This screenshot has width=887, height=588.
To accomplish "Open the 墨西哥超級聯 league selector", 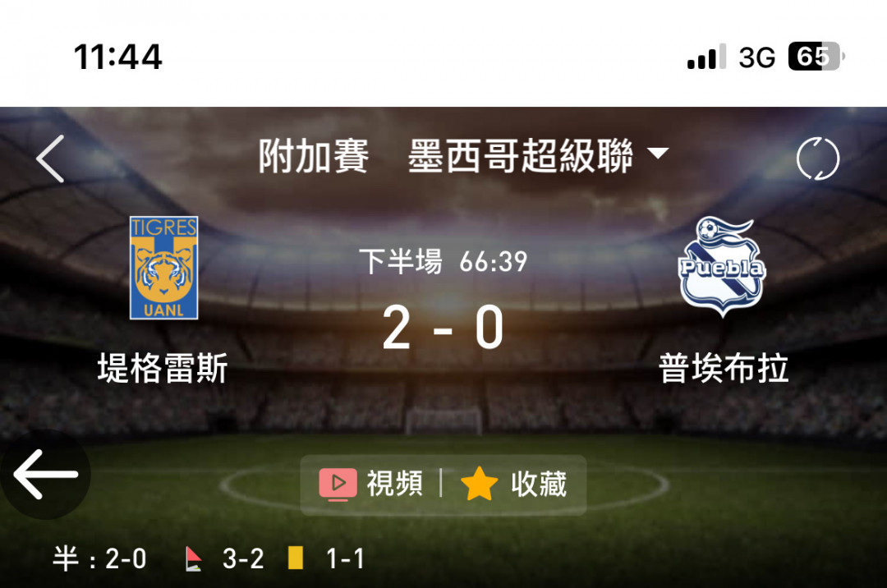I will pyautogui.click(x=520, y=156).
